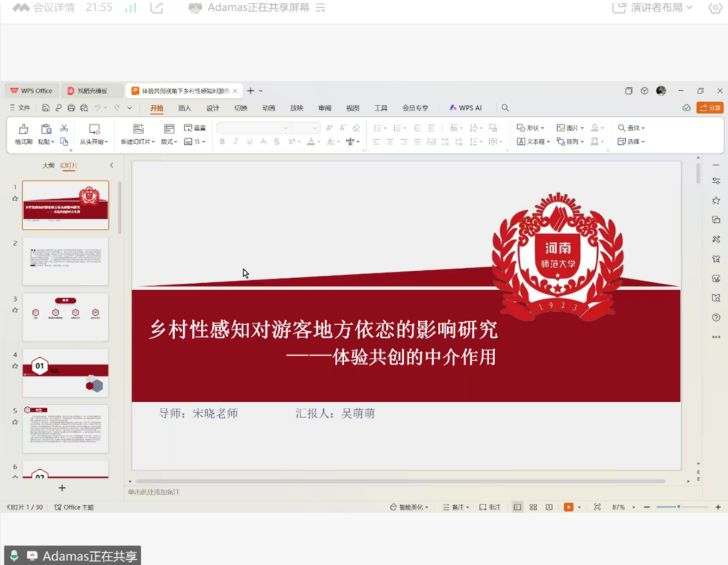Viewport: 728px width, 565px height.
Task: Collapse the slide thumbnail panel
Action: coord(112,165)
